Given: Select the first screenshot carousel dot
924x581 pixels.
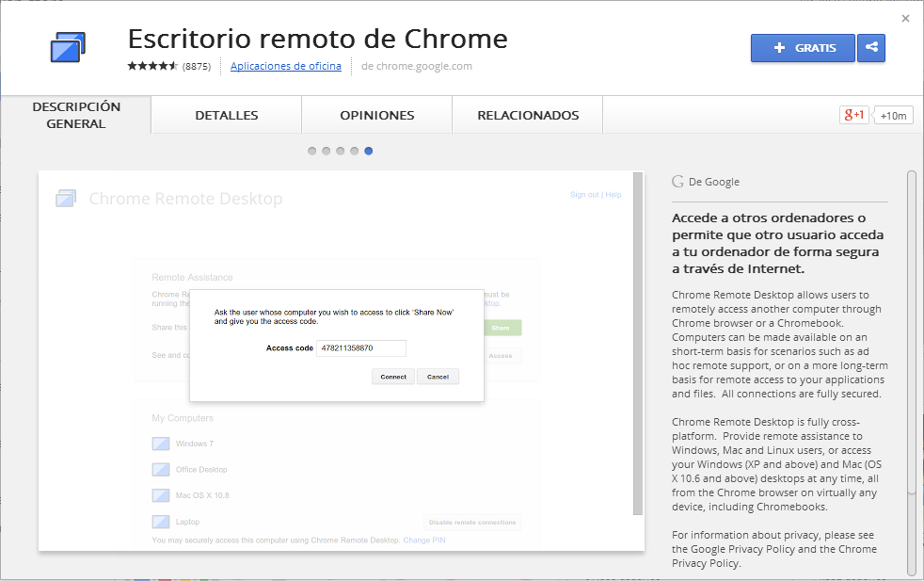Looking at the screenshot, I should coord(312,151).
